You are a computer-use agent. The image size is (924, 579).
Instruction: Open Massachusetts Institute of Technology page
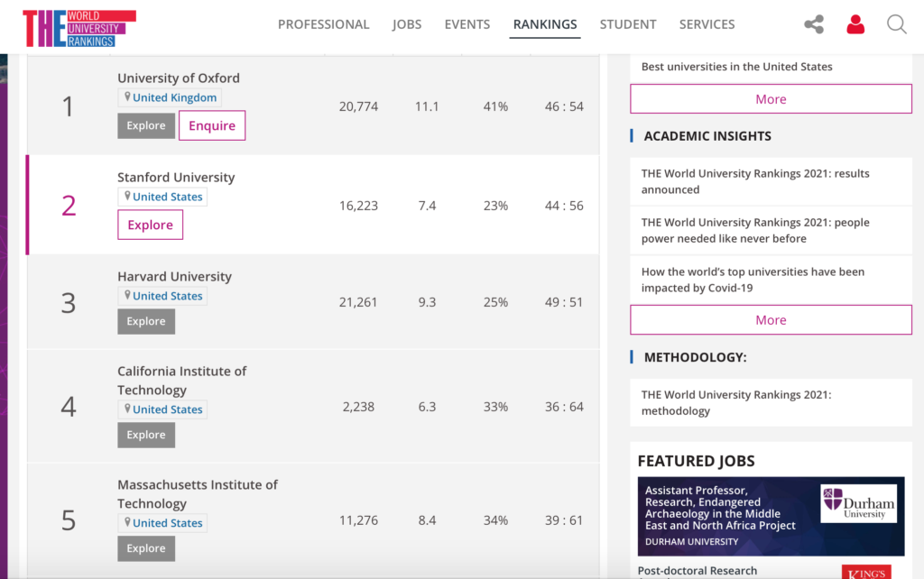pyautogui.click(x=198, y=494)
